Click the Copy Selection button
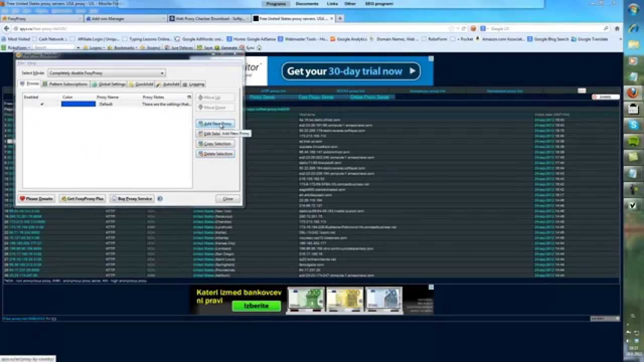The image size is (644, 362). pyautogui.click(x=215, y=144)
